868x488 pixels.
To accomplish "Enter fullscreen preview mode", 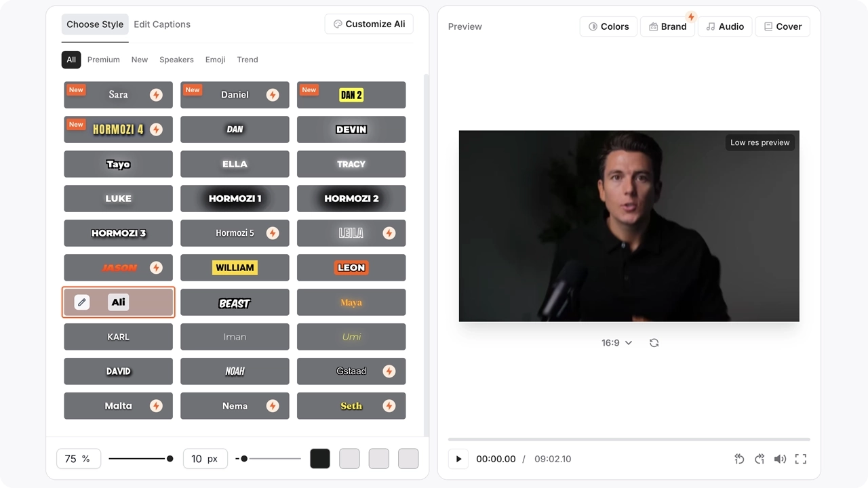I will [801, 459].
